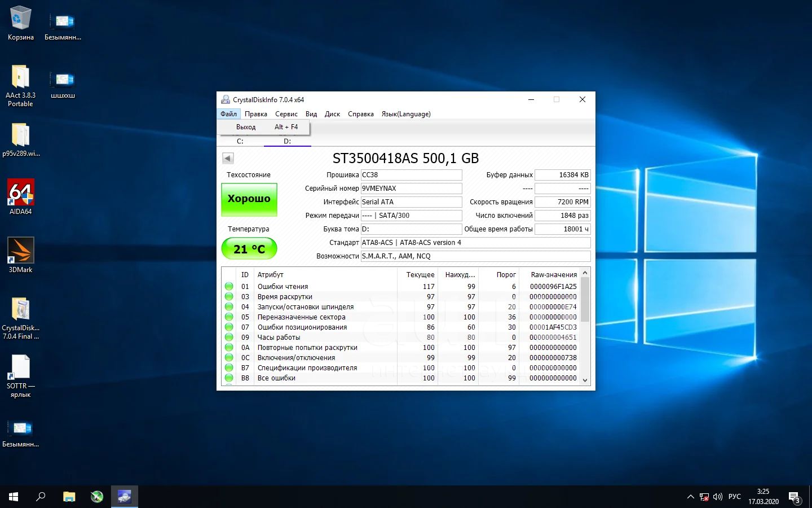Select the Переназначенные сектора row
This screenshot has height=508, width=812.
[x=400, y=317]
